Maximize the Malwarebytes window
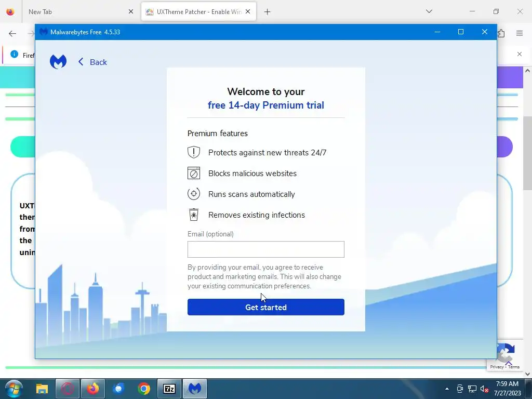Image resolution: width=532 pixels, height=399 pixels. 461,32
